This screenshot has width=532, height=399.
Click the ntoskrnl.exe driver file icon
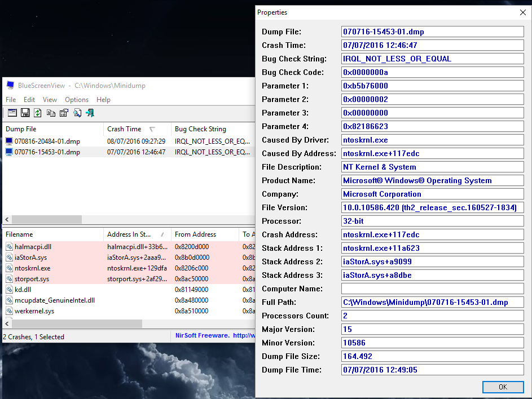click(x=9, y=268)
